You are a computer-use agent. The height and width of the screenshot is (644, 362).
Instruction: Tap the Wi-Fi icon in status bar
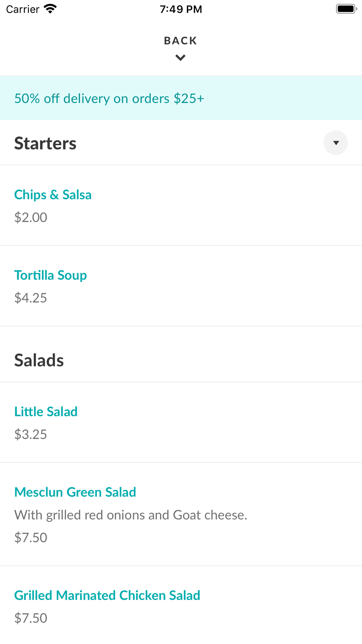coord(50,9)
